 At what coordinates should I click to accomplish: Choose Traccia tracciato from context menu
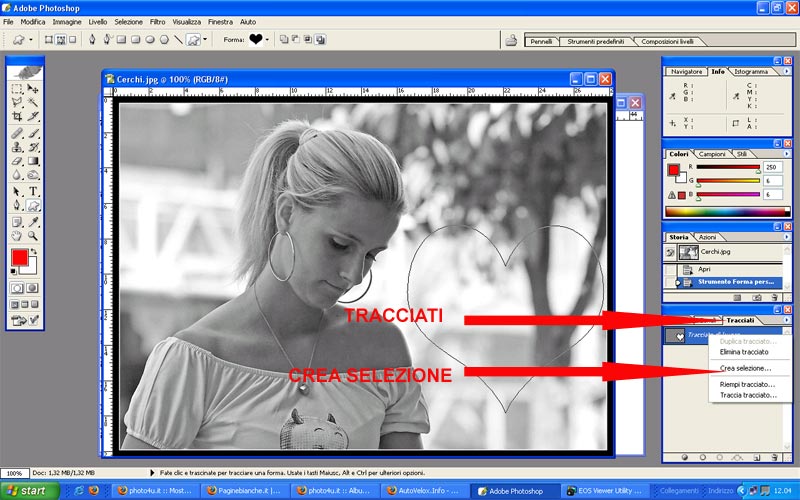tap(748, 395)
